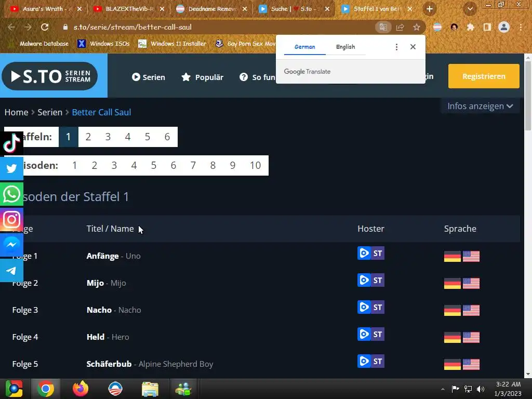
Task: Open Google Translate popup options menu
Action: click(x=396, y=47)
